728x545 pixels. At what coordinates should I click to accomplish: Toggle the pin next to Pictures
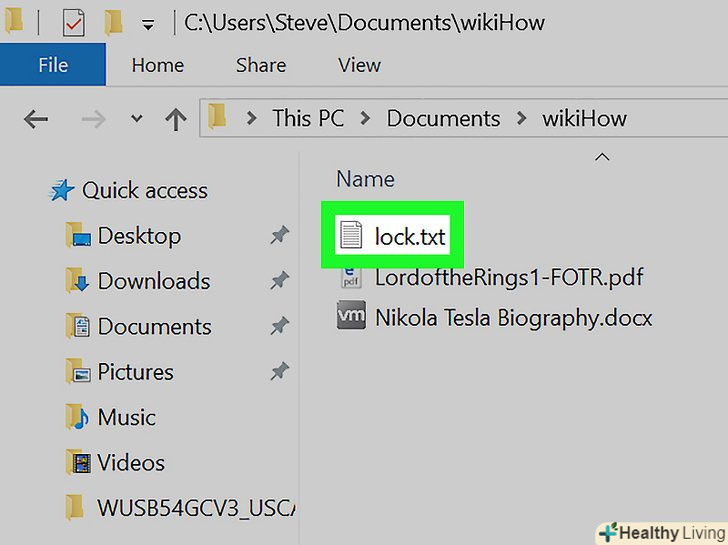pyautogui.click(x=280, y=371)
